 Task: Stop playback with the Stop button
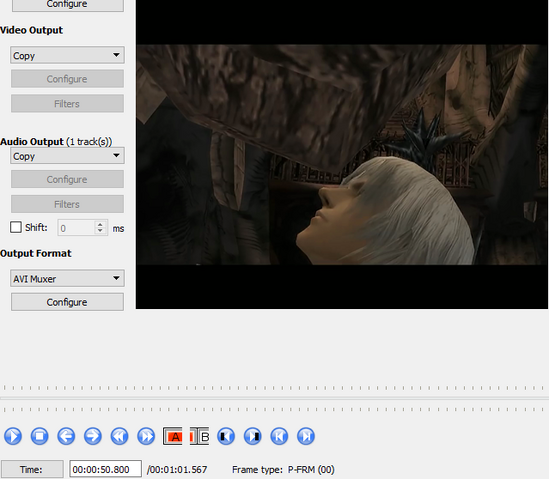40,436
